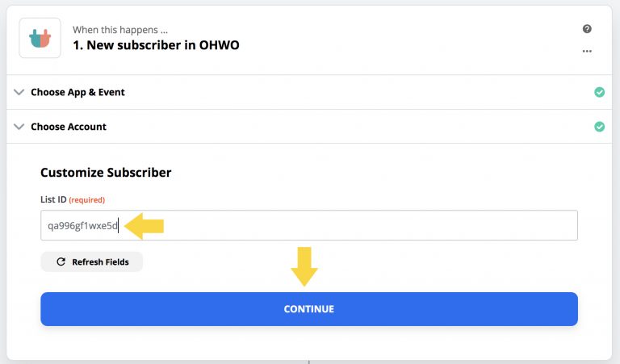Click the circular refresh arrow icon
Image resolution: width=620 pixels, height=364 pixels.
(61, 261)
